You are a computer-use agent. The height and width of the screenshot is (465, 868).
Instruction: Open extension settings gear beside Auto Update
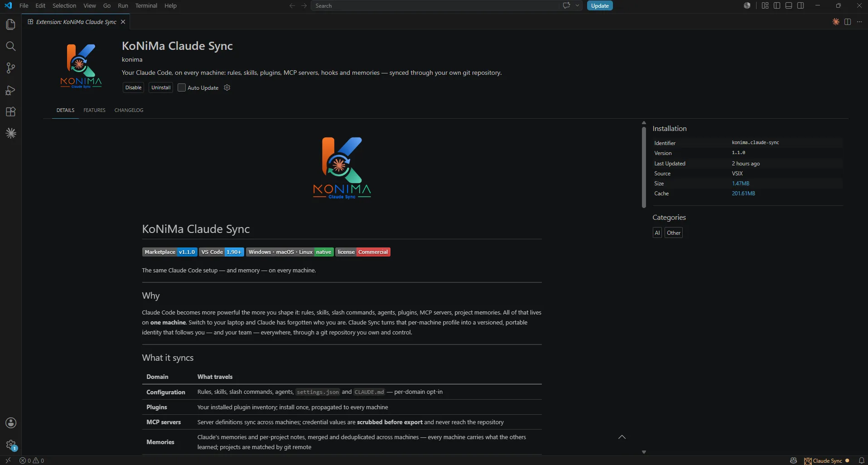coord(227,87)
